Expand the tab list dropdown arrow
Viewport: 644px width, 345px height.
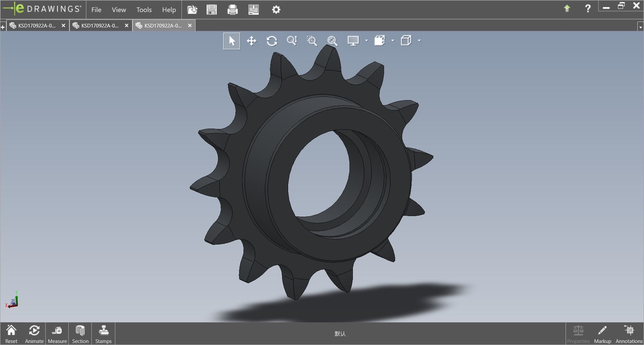640,27
